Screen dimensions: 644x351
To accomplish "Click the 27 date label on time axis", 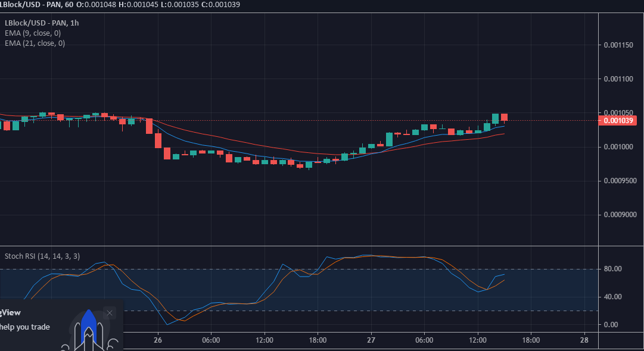I will tap(371, 340).
